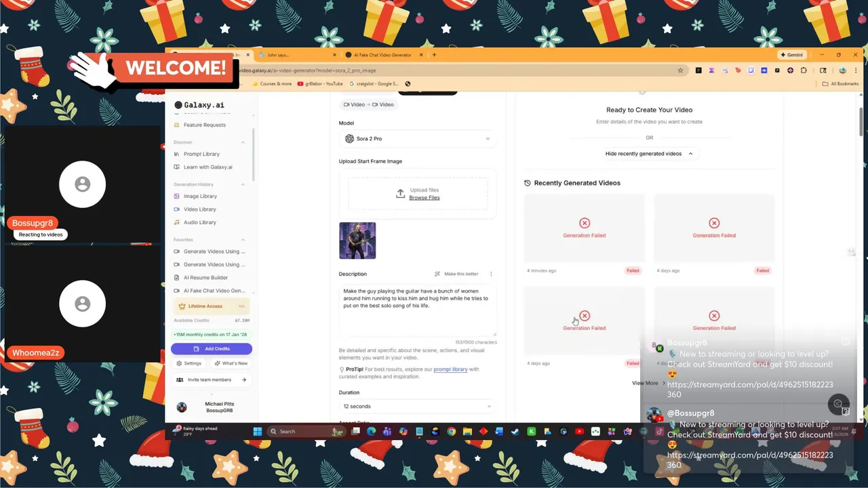Viewport: 868px width, 488px height.
Task: Click Browse Files link
Action: [424, 198]
